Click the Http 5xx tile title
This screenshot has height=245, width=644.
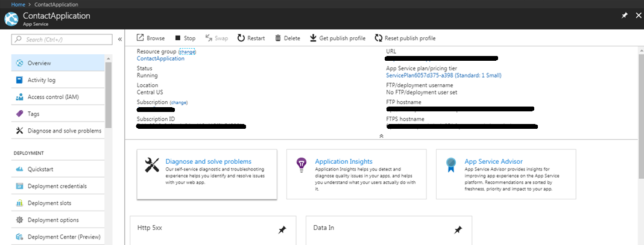(x=150, y=228)
